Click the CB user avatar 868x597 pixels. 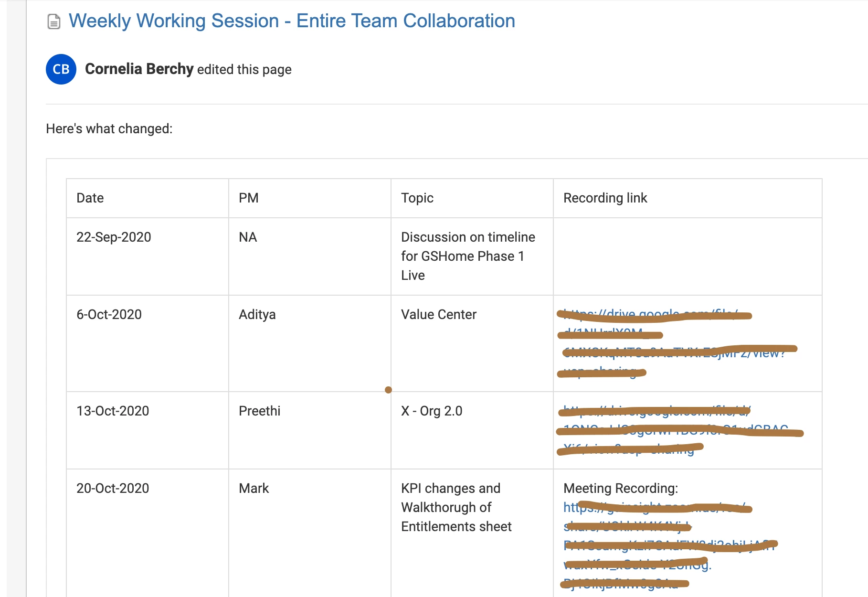tap(61, 69)
